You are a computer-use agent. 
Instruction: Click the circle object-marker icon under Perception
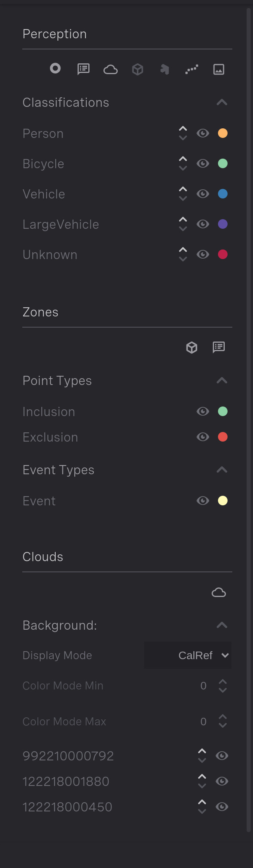tap(55, 69)
